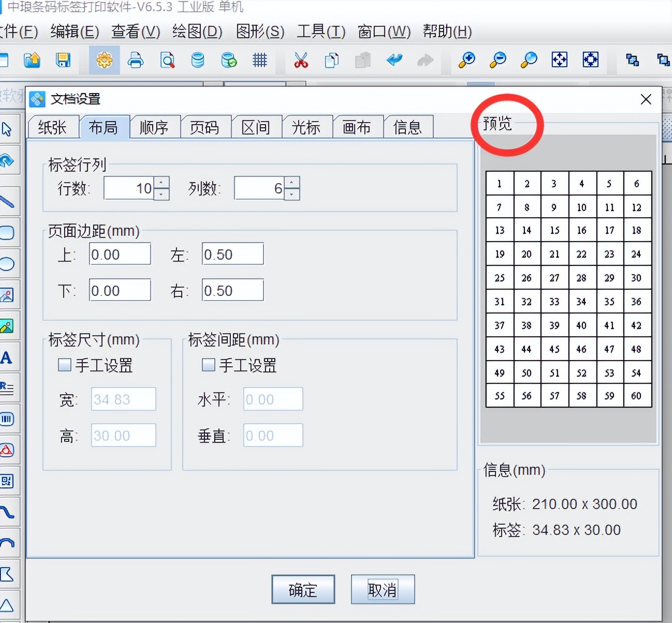Zoom in with the plus magnifier icon
The height and width of the screenshot is (623, 672).
pyautogui.click(x=467, y=60)
